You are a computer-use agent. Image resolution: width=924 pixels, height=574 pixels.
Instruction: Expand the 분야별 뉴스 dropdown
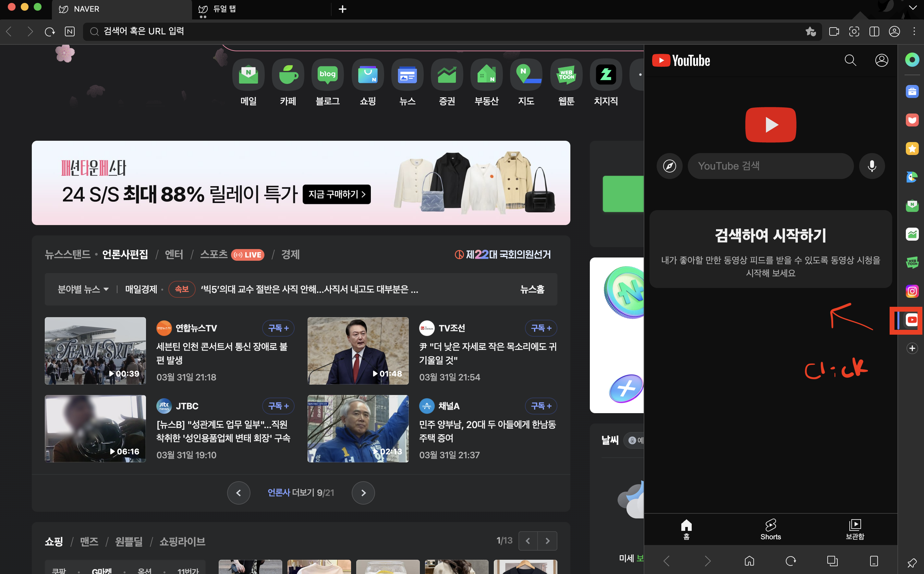(x=83, y=289)
